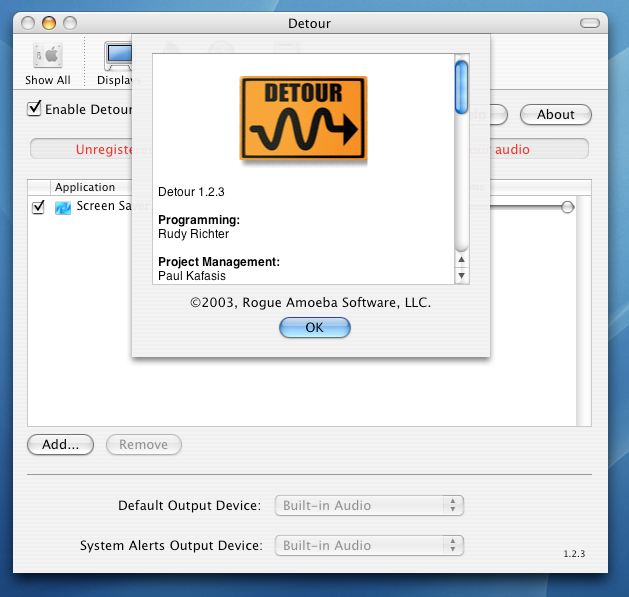The width and height of the screenshot is (629, 597).
Task: Click the toolbar toggle pill button
Action: (590, 23)
